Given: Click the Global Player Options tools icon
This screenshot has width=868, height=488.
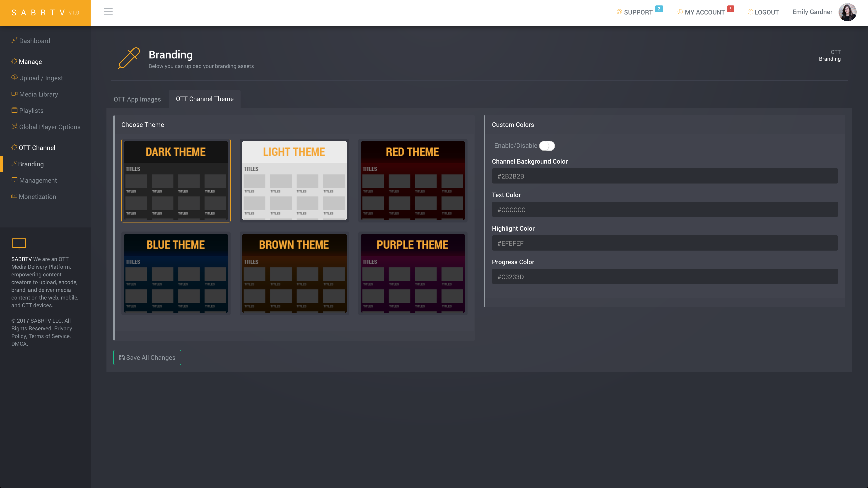Looking at the screenshot, I should pos(14,126).
